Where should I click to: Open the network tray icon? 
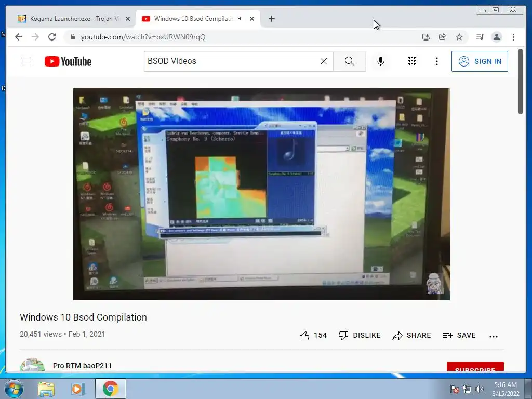point(467,389)
